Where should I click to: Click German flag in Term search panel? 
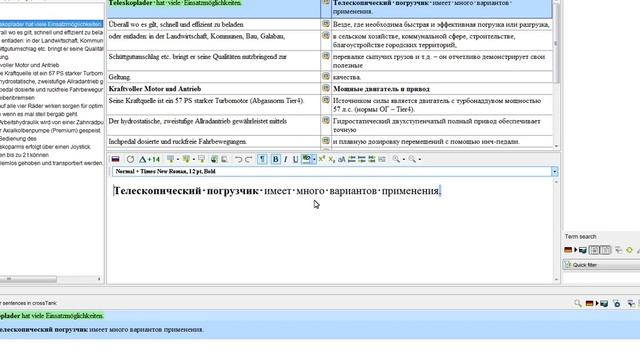(x=568, y=250)
